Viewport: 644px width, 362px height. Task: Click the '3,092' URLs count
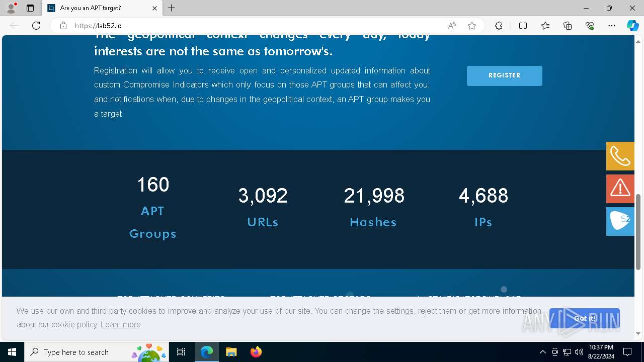[x=263, y=196]
